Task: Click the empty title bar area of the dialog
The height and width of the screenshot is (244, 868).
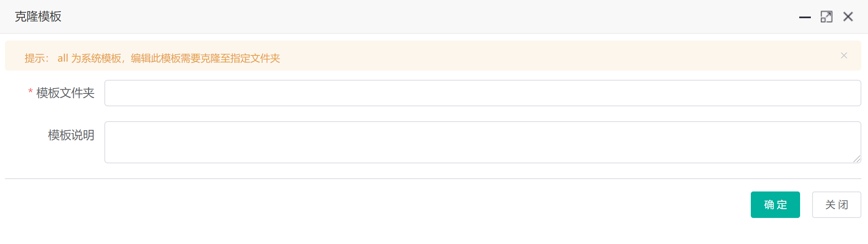Action: coord(414,17)
